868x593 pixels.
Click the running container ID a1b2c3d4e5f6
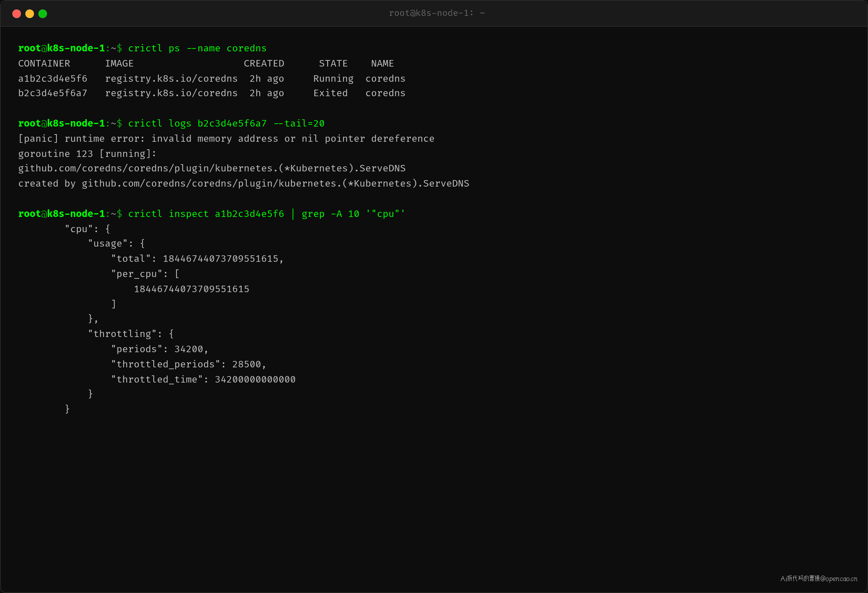(53, 78)
